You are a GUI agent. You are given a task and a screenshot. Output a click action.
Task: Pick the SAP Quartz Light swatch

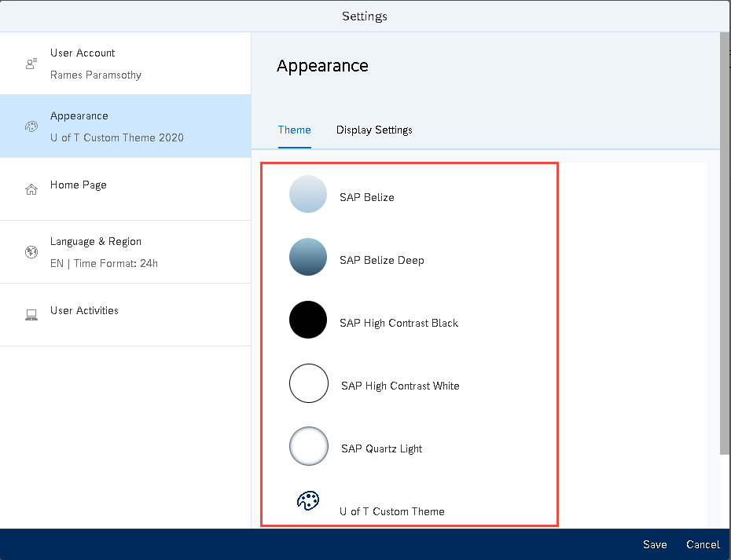309,446
